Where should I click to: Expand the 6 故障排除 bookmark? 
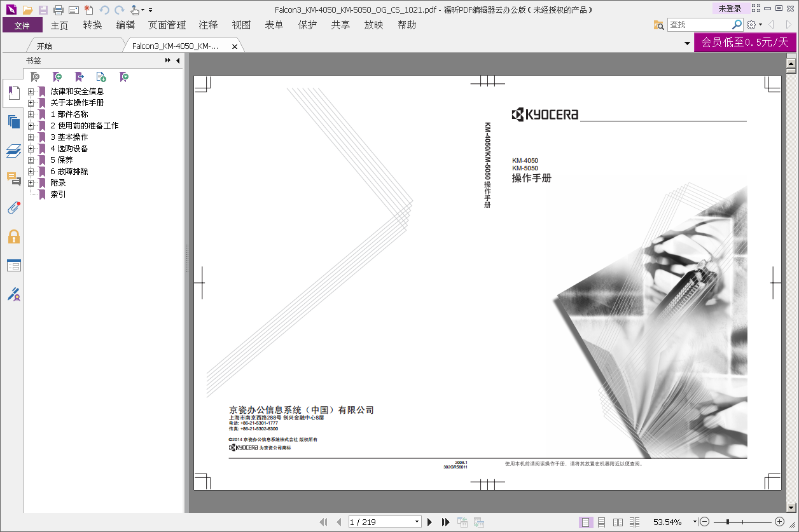pos(31,172)
